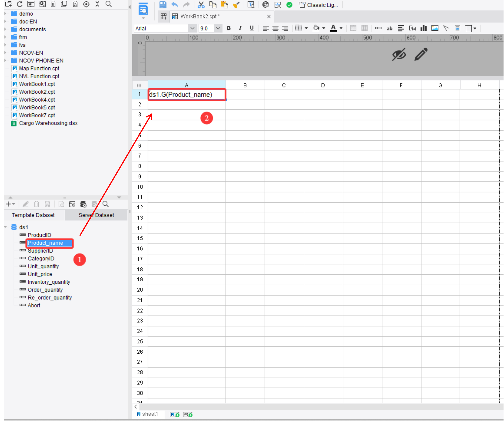Select the Unit_price dataset field
Image resolution: width=504 pixels, height=421 pixels.
pyautogui.click(x=40, y=274)
